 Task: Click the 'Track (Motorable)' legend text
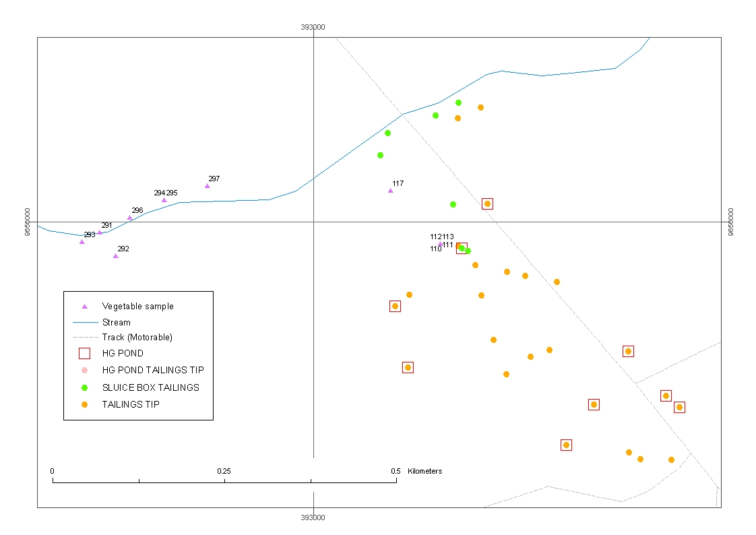pyautogui.click(x=137, y=338)
